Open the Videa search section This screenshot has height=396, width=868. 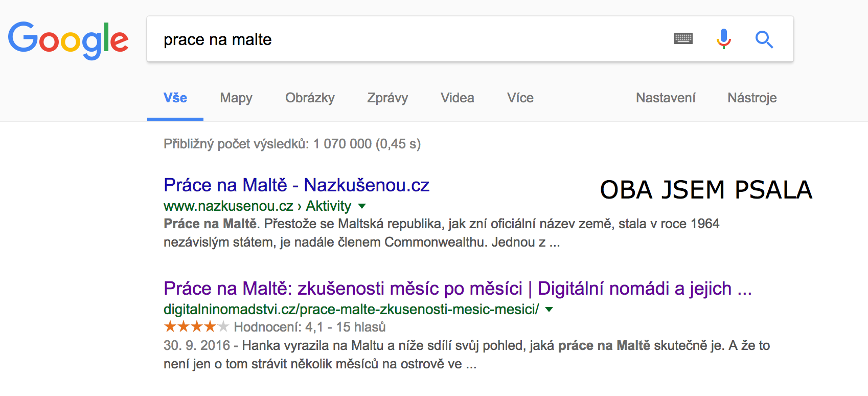[456, 98]
